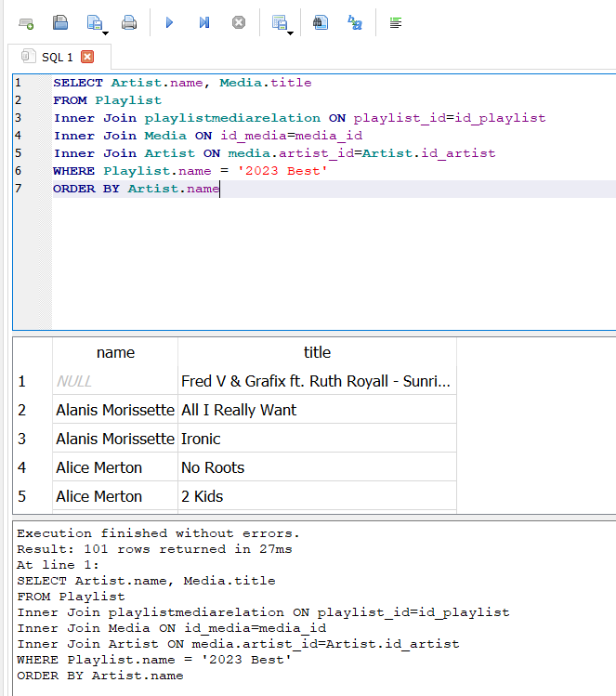
Task: Click line 6 WHERE clause in editor
Action: (x=190, y=171)
